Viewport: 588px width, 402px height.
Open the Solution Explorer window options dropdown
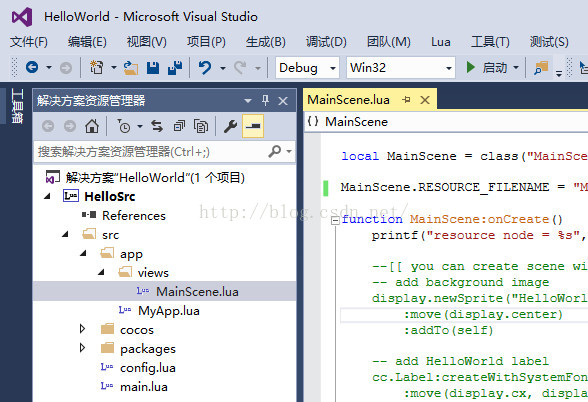click(x=248, y=101)
